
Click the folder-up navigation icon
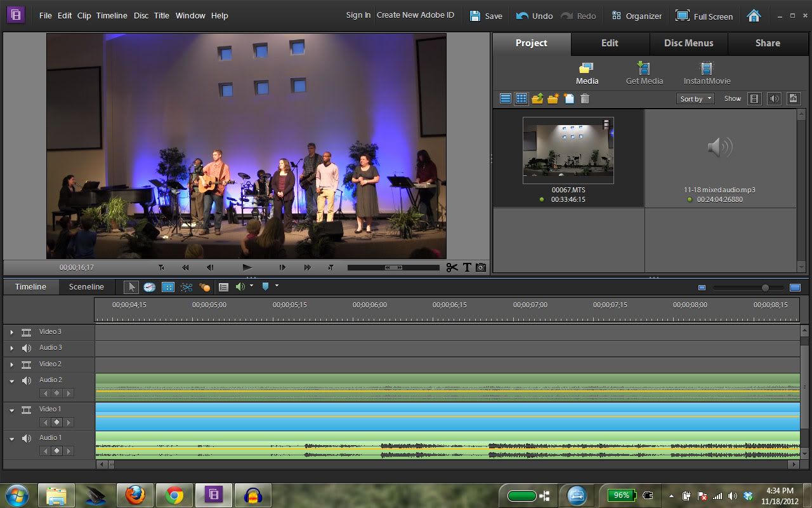537,98
